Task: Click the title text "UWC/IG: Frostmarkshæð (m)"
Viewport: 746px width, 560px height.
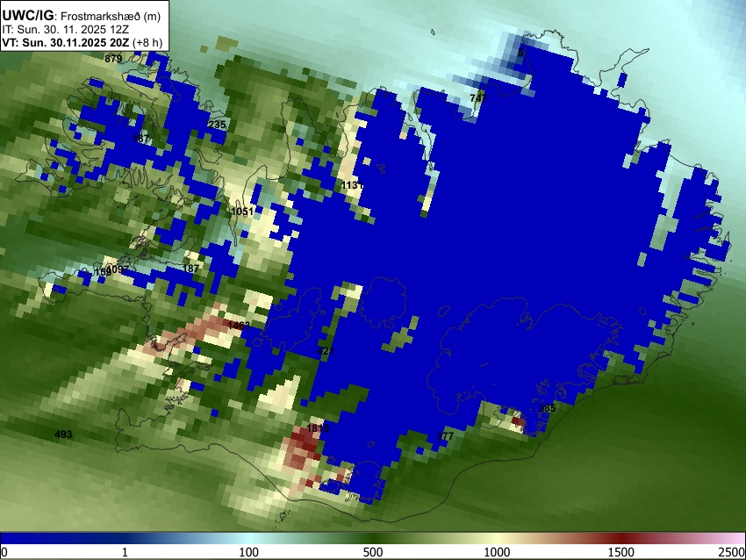Action: point(82,16)
